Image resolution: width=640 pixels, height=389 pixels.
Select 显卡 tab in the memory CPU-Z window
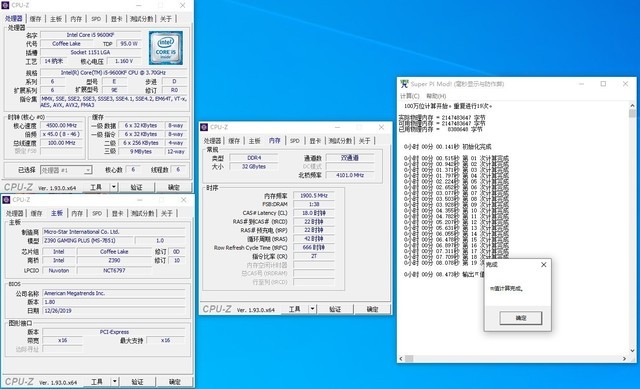(315, 141)
